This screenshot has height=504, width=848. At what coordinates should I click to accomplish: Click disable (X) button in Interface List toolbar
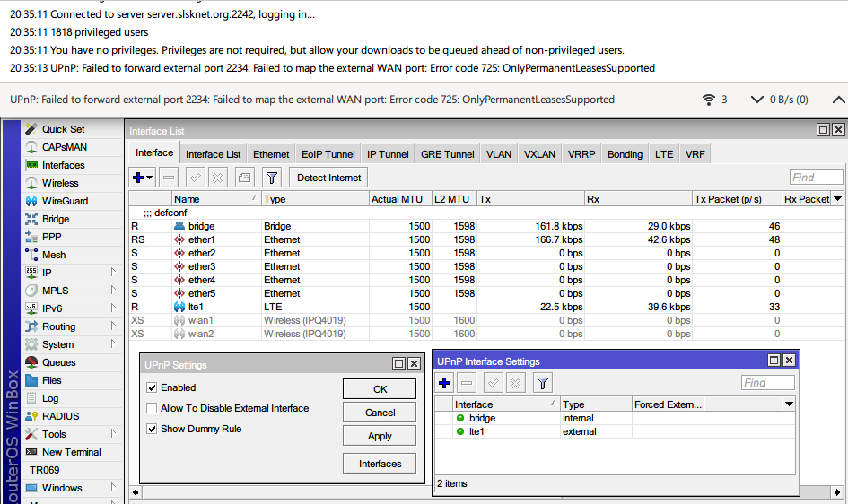tap(217, 178)
